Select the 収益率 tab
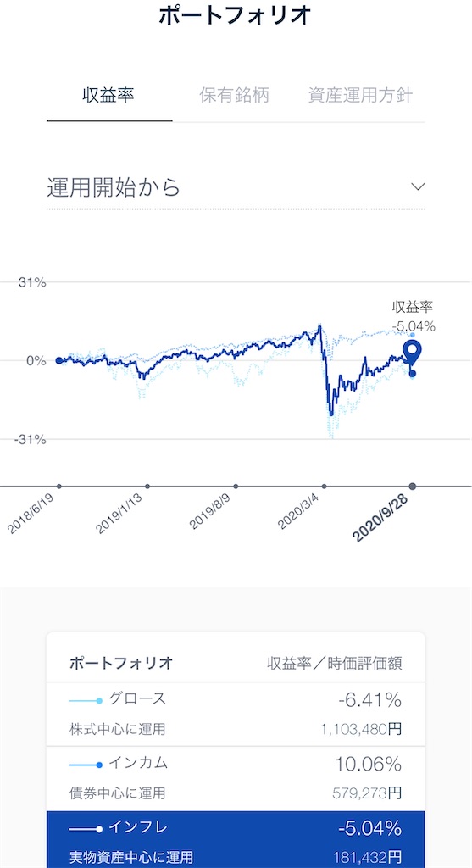Screen dimensions: 472x868 pos(108,95)
